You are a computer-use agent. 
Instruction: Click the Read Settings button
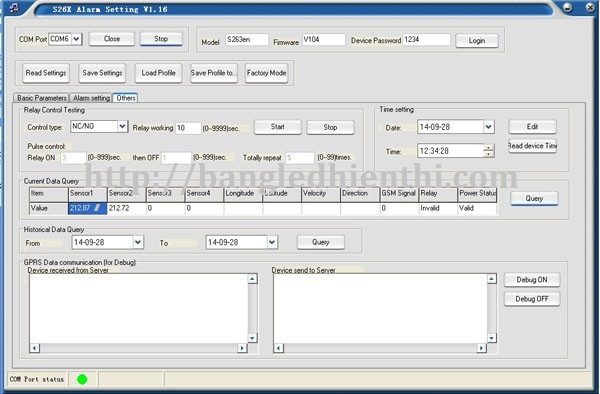pos(46,73)
